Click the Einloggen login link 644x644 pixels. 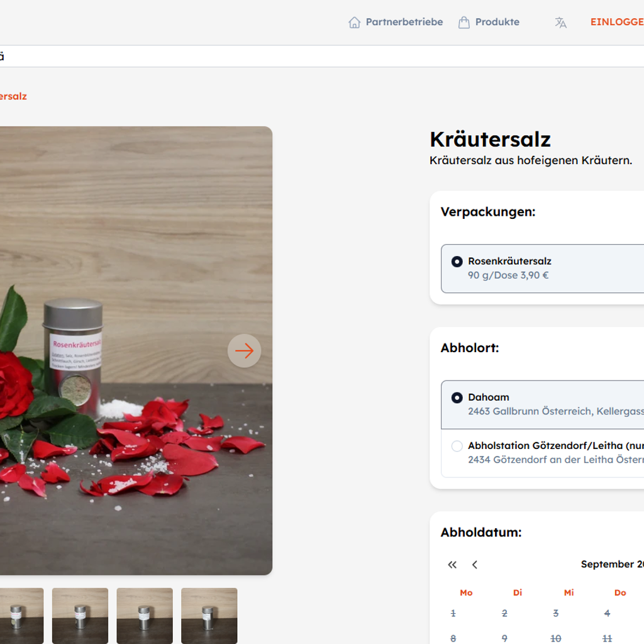(616, 22)
